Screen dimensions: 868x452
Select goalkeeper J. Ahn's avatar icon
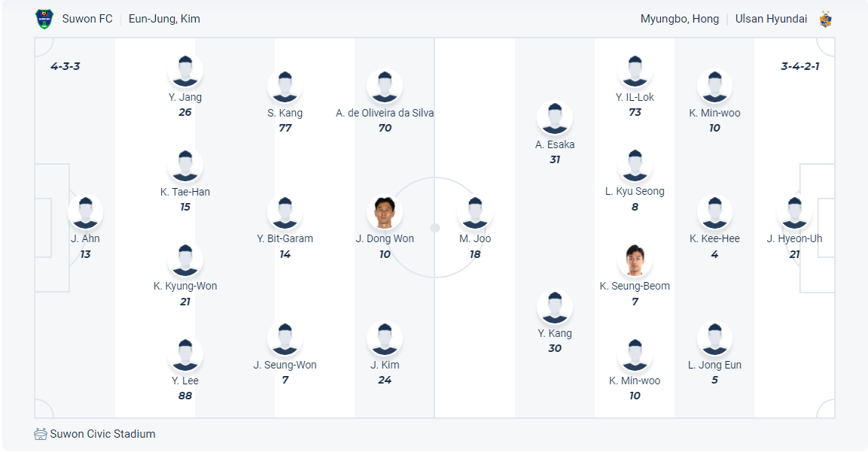(x=85, y=212)
